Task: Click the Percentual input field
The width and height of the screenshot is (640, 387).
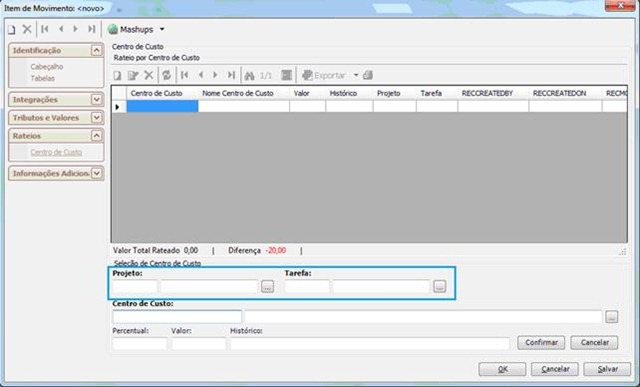Action: [140, 344]
